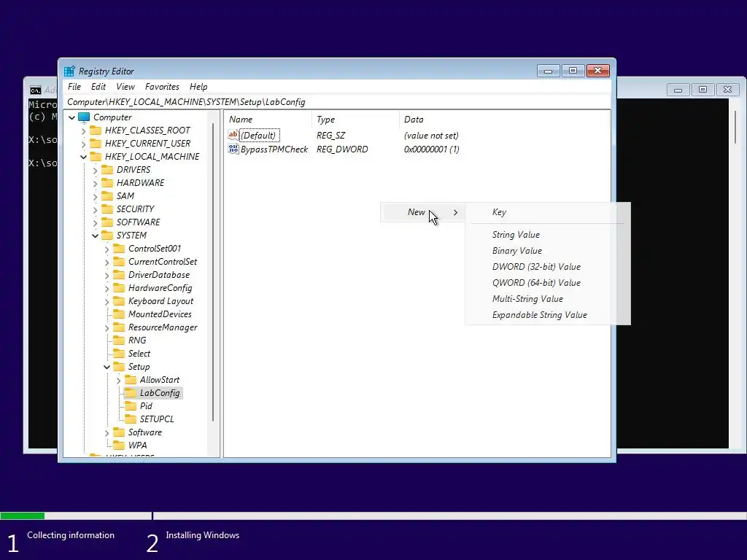The height and width of the screenshot is (560, 747).
Task: Click the CurrentControlSet folder icon
Action: point(119,262)
